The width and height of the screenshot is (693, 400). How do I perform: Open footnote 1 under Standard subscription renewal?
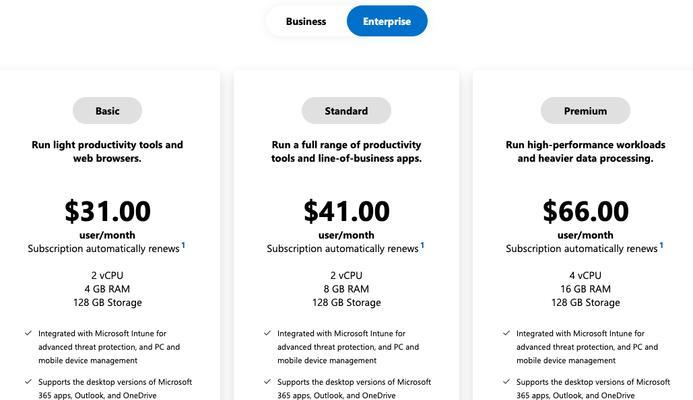(422, 245)
